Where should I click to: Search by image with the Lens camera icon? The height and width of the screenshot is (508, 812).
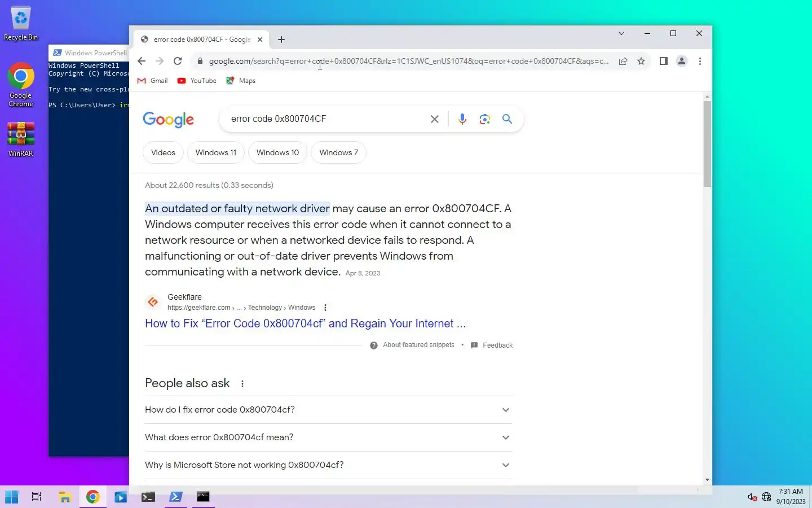click(x=485, y=119)
